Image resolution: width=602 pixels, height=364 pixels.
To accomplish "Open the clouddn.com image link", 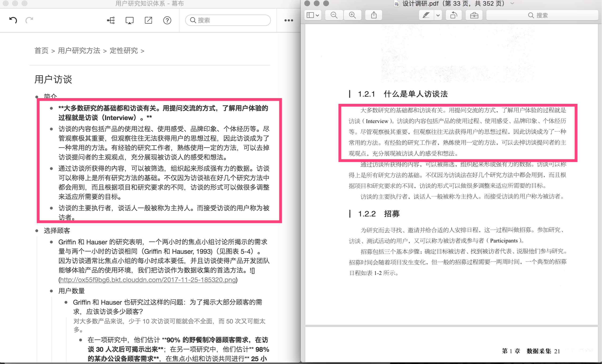I will coord(148,280).
